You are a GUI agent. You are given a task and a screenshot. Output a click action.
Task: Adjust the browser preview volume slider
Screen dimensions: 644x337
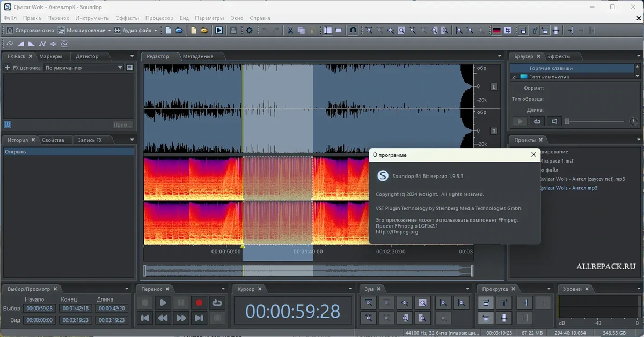click(x=595, y=122)
